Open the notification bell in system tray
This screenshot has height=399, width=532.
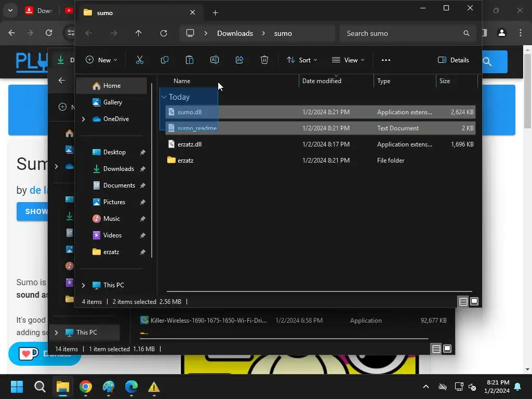tap(518, 387)
